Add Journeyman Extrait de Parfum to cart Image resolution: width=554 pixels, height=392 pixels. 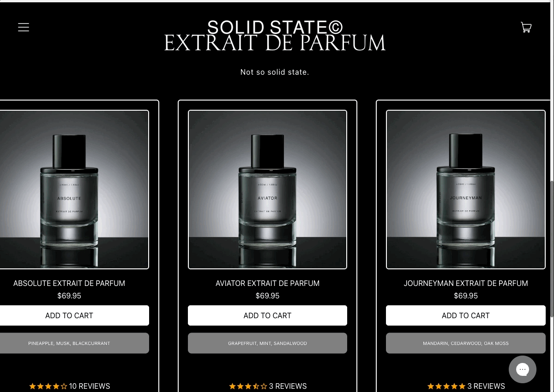pyautogui.click(x=465, y=315)
